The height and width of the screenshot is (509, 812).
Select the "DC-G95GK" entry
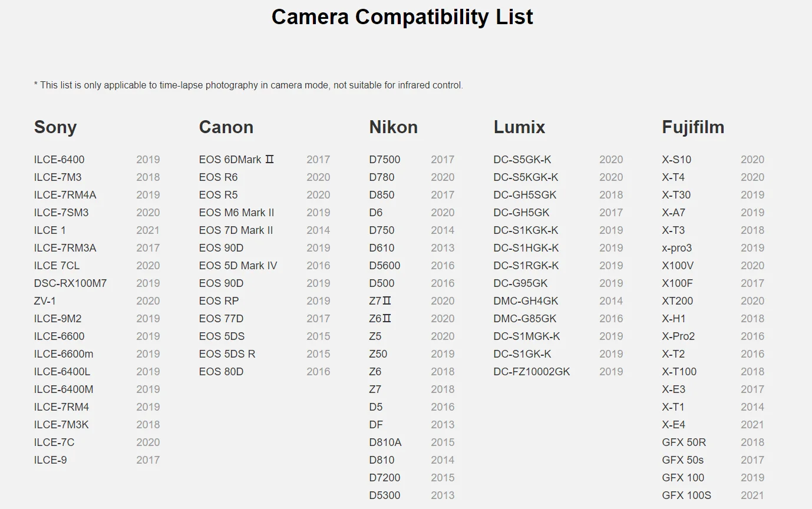521,283
